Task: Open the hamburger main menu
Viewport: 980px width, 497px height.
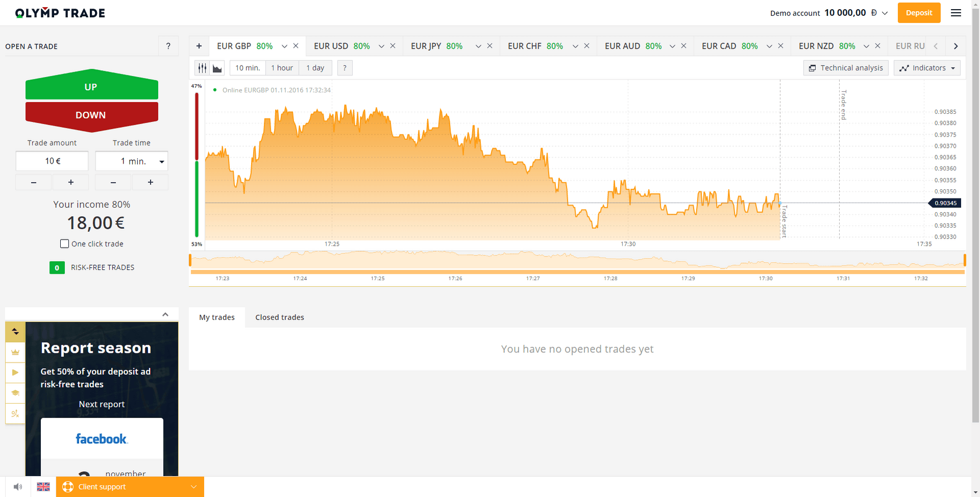Action: click(955, 13)
